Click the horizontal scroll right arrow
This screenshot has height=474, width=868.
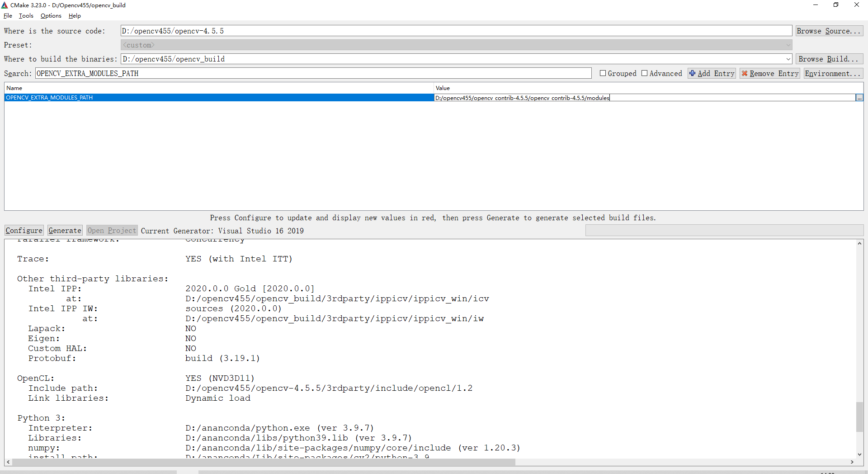852,462
